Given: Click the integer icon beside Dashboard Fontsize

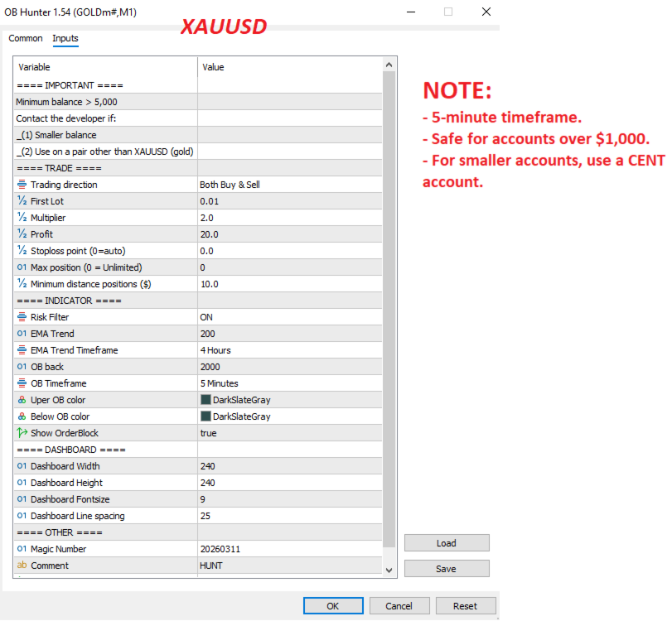Looking at the screenshot, I should (x=22, y=499).
